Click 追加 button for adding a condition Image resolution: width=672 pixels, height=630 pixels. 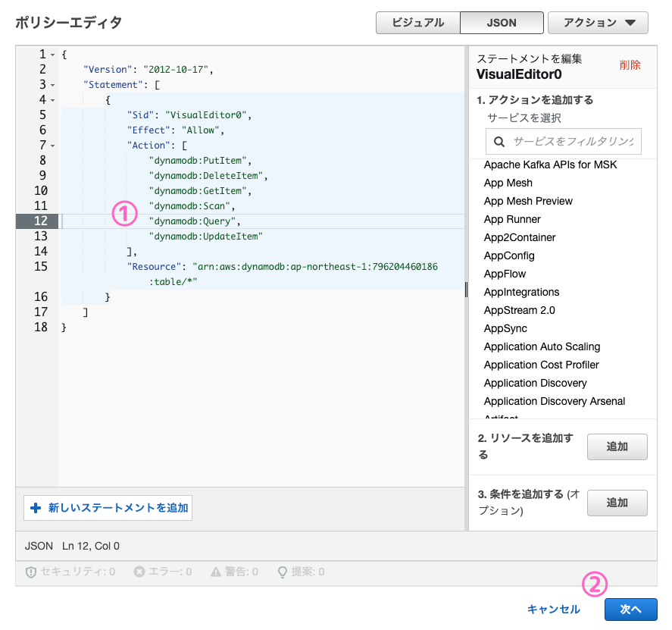(x=617, y=503)
